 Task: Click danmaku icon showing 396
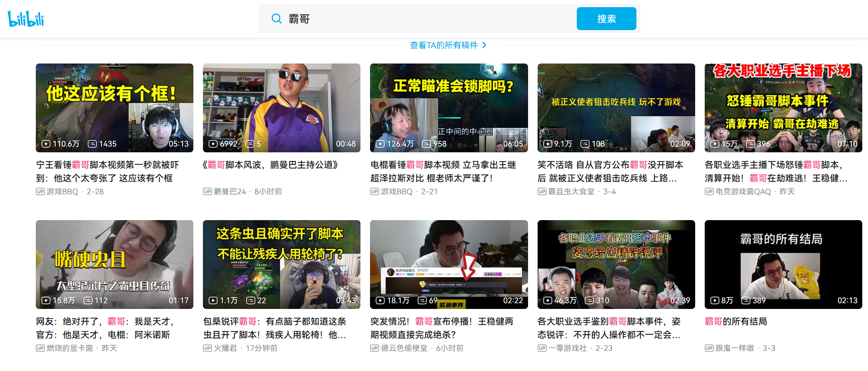coord(751,144)
